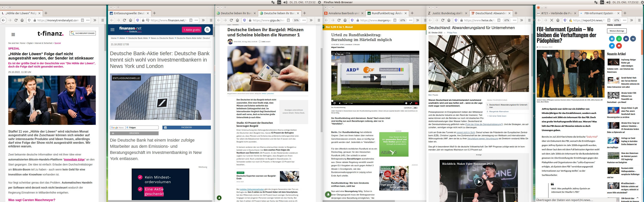Open the network indicator in top bar
The height and width of the screenshot is (202, 644).
[x=273, y=2]
